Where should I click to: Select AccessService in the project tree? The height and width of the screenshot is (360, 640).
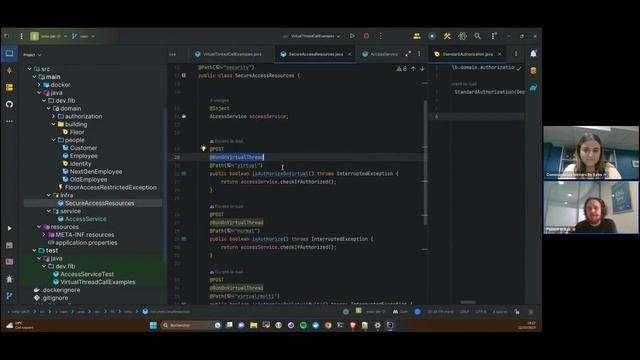click(85, 219)
